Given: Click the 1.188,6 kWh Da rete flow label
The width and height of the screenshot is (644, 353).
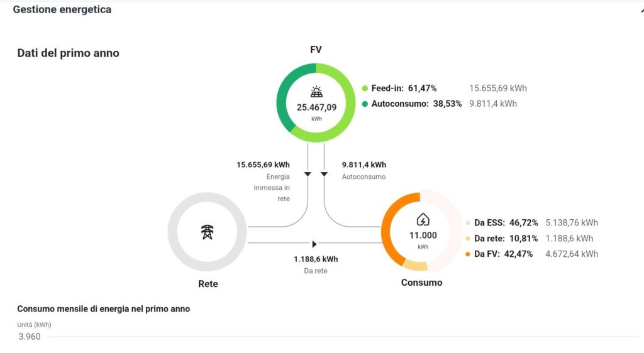Looking at the screenshot, I should click(316, 259).
